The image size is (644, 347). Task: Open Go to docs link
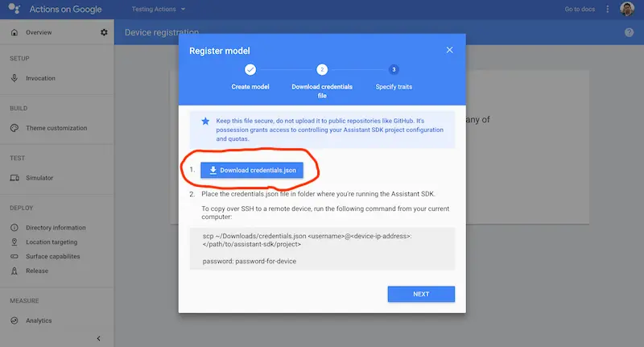pyautogui.click(x=580, y=9)
